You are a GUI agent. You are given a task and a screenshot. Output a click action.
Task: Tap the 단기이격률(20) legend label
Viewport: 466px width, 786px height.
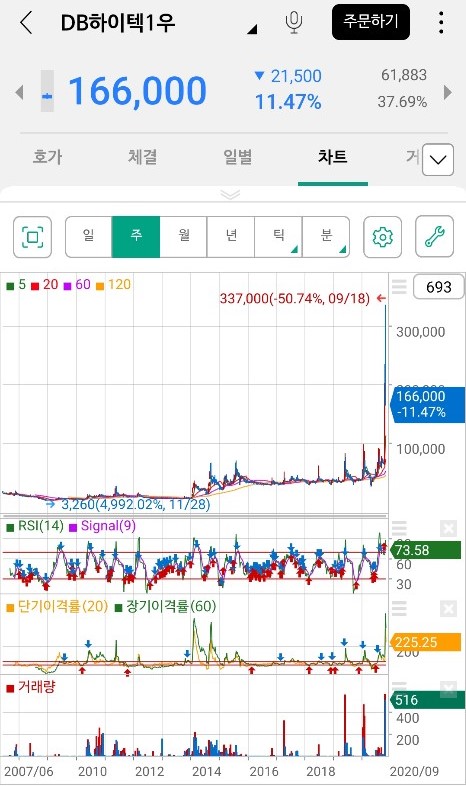[57, 607]
